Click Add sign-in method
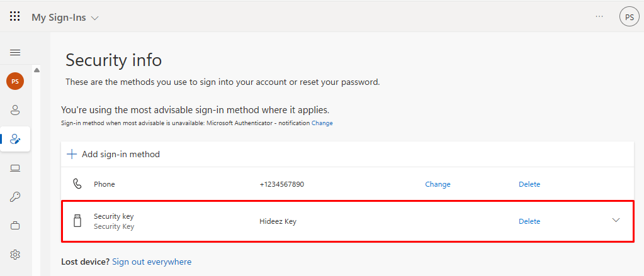Screen dimensions: 644x276 pyautogui.click(x=114, y=154)
